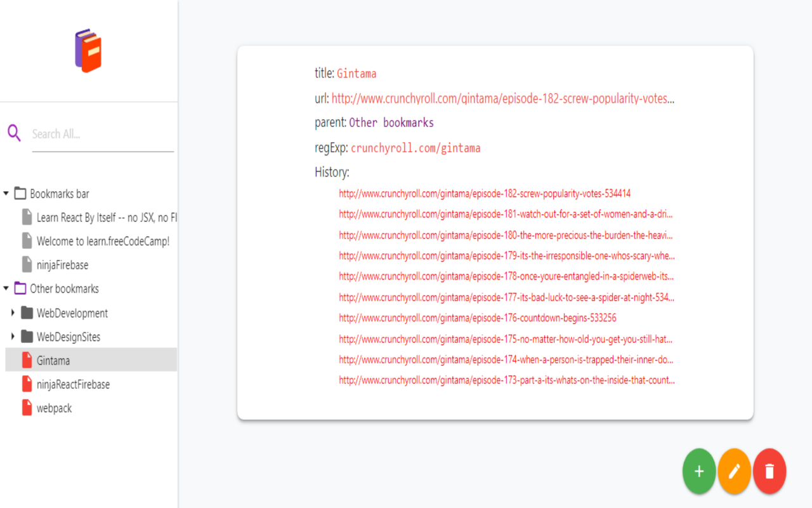Open the episode-182 url link
The width and height of the screenshot is (812, 508).
click(x=503, y=98)
